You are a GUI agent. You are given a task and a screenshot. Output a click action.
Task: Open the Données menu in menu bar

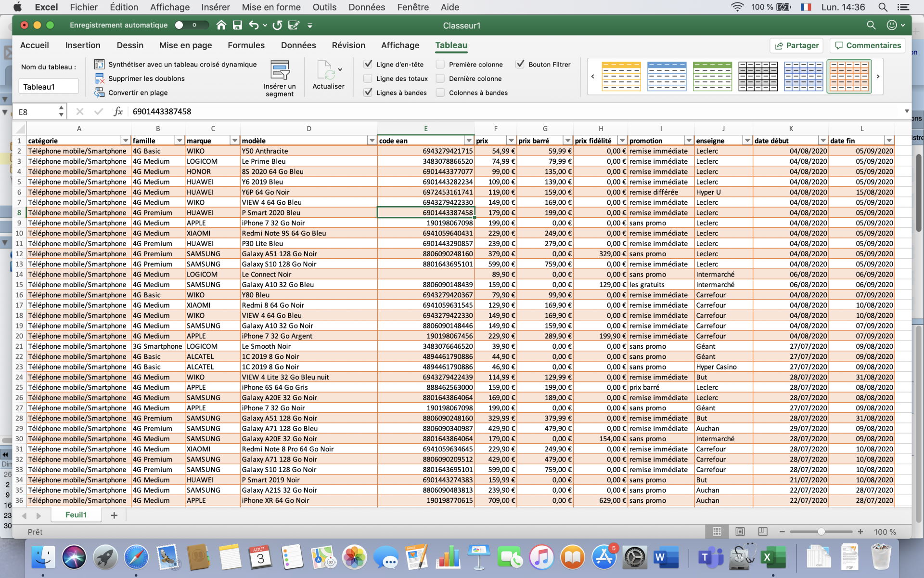367,7
